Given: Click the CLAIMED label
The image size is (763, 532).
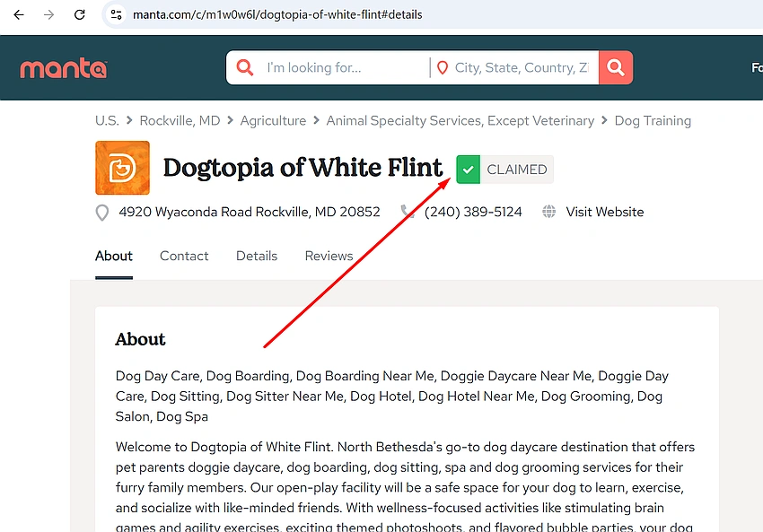Looking at the screenshot, I should coord(517,170).
